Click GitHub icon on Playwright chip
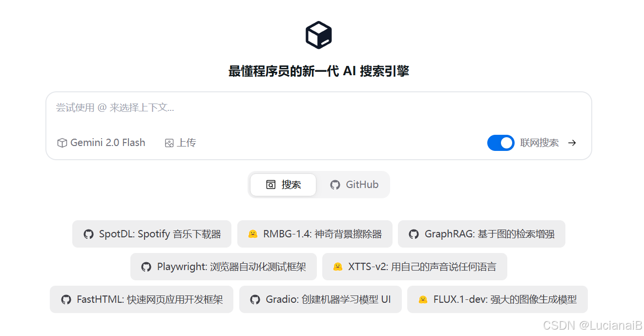The width and height of the screenshot is (644, 336). pyautogui.click(x=146, y=267)
